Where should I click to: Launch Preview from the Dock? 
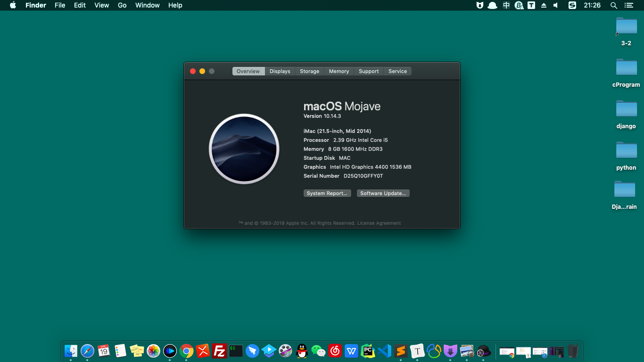point(467,351)
